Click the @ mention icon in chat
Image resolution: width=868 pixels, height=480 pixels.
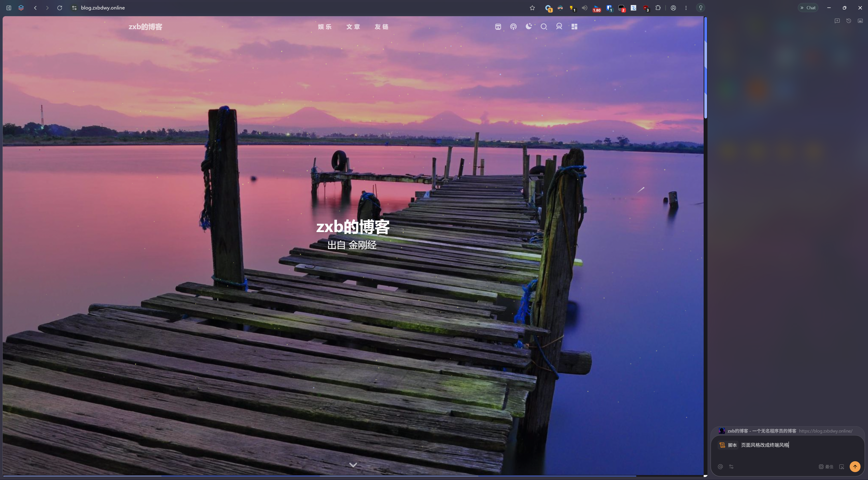[x=720, y=466]
